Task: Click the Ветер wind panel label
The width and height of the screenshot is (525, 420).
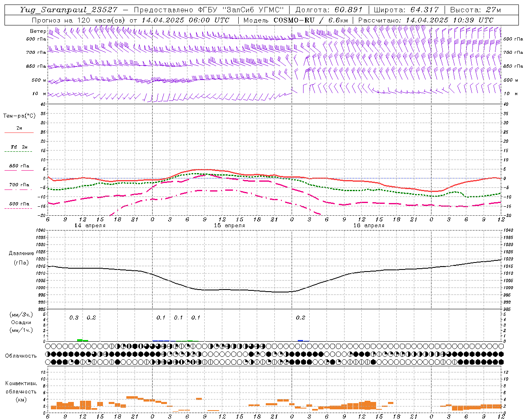Action: point(38,31)
